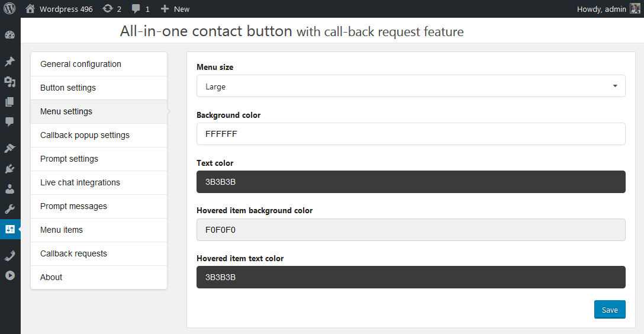Click the updates icon in admin bar
Image resolution: width=644 pixels, height=334 pixels.
click(111, 9)
